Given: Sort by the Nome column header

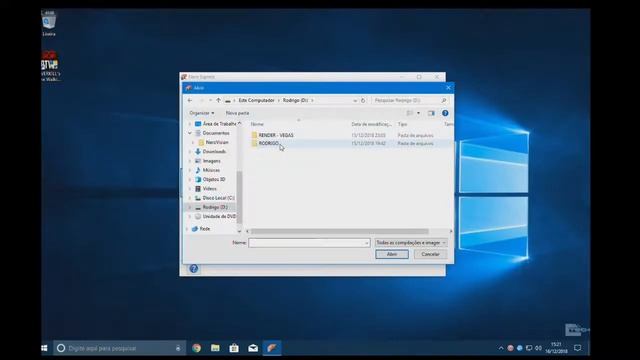Looking at the screenshot, I should point(257,124).
